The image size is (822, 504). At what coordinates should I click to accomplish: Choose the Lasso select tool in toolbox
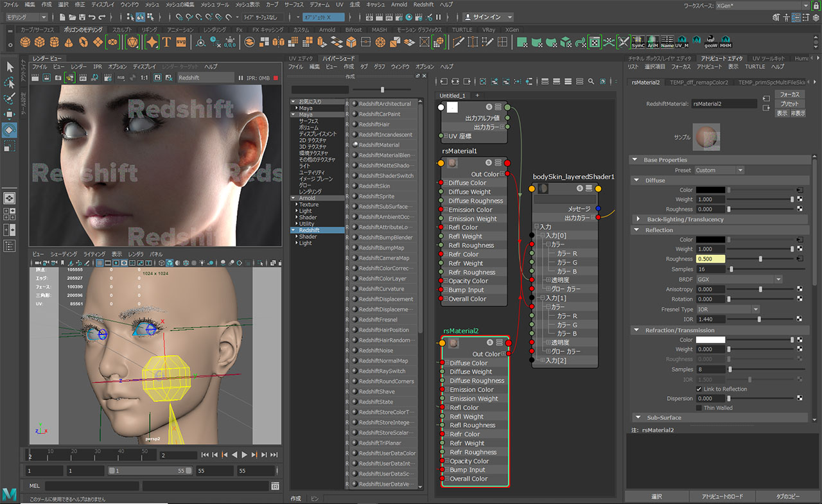pyautogui.click(x=10, y=83)
